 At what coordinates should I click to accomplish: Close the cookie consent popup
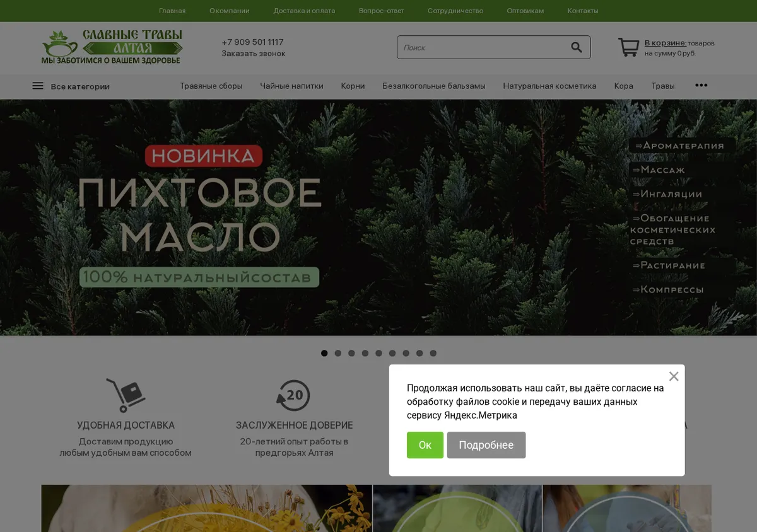[x=674, y=376]
